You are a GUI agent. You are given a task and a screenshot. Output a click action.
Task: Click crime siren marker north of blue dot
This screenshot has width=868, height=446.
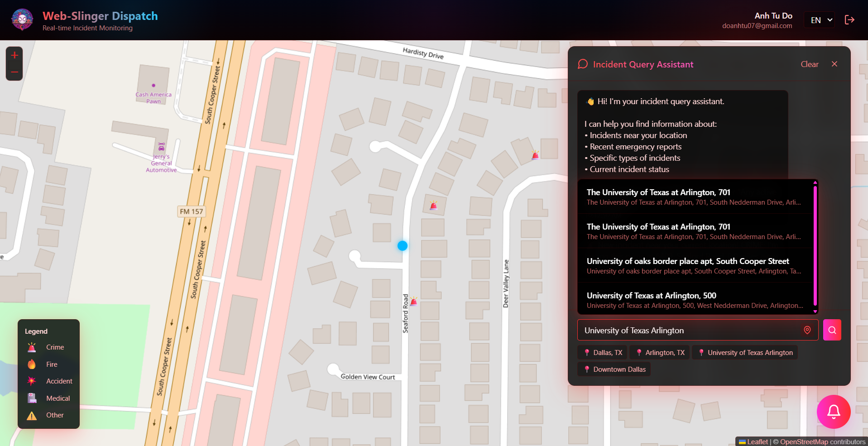click(433, 205)
